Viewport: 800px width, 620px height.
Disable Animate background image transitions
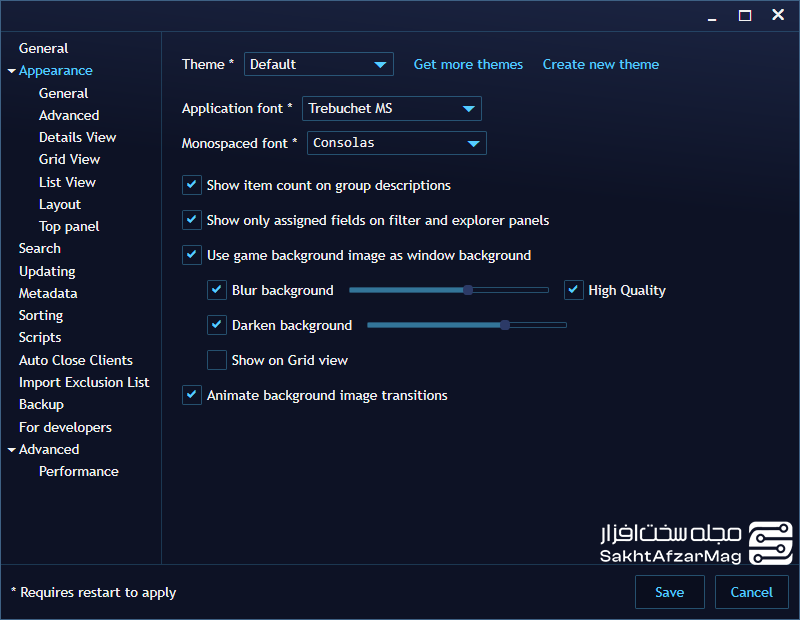[x=191, y=395]
